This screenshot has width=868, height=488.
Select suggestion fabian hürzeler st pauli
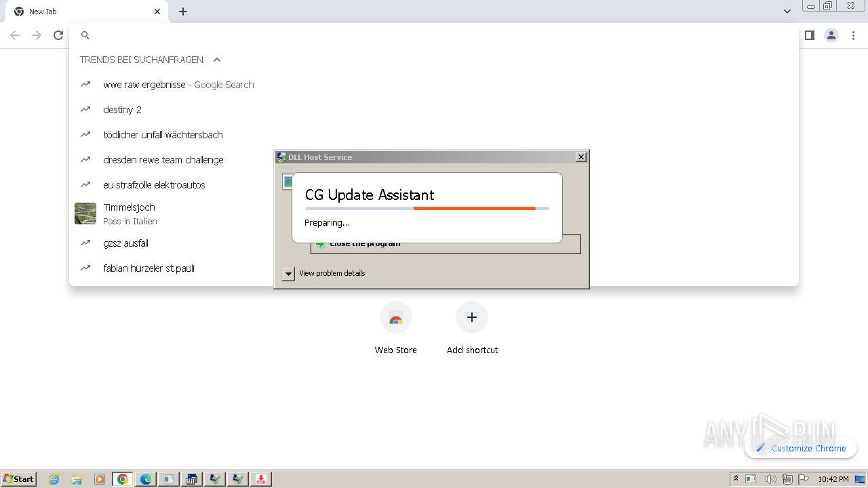coord(434,268)
